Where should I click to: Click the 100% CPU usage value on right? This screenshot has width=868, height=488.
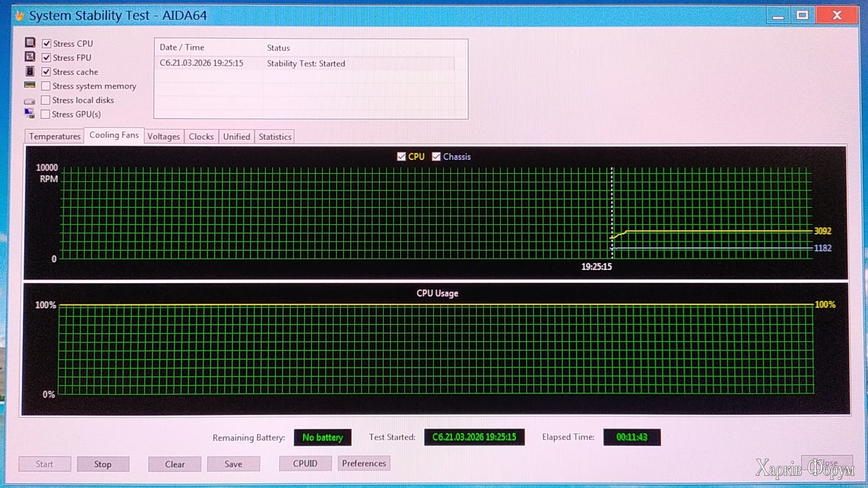[x=825, y=305]
